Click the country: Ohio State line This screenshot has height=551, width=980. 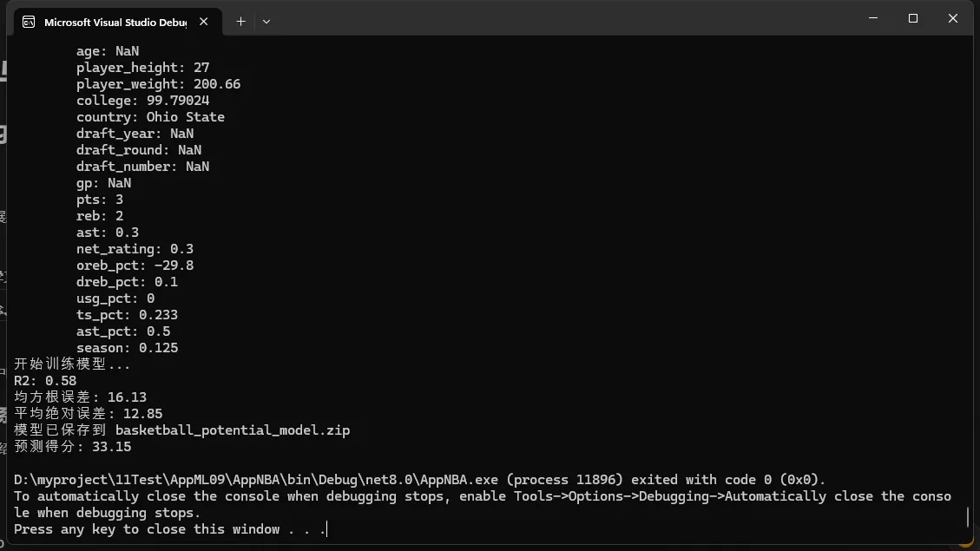coord(150,117)
